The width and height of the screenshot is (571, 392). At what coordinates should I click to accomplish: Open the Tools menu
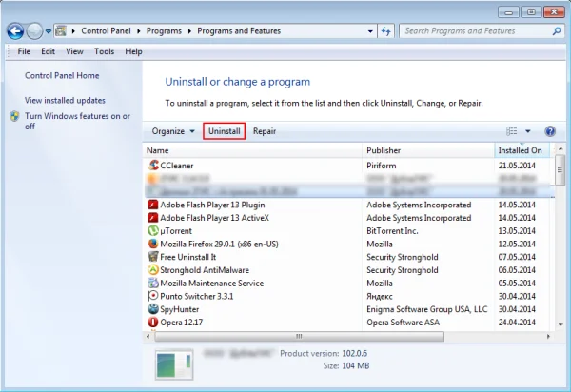coord(104,51)
